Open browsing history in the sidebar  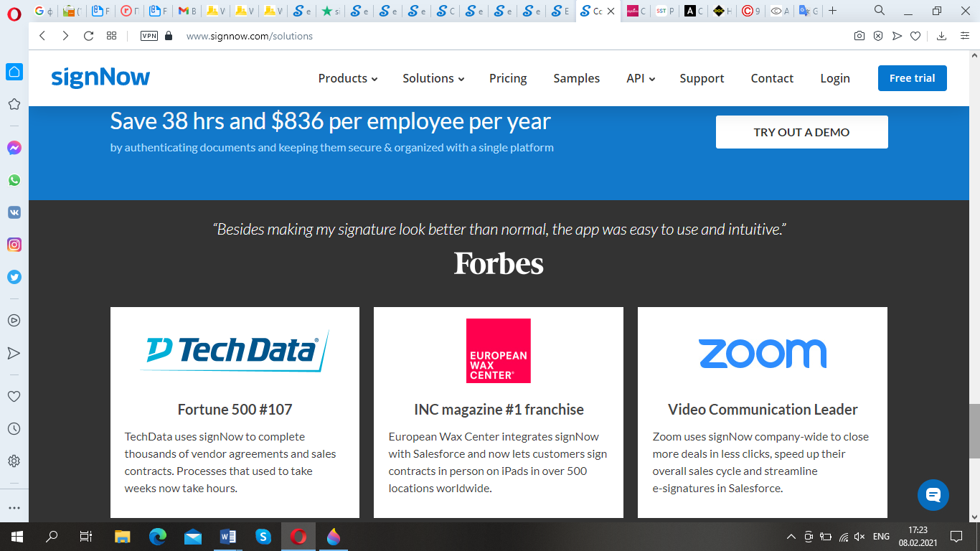click(x=14, y=428)
